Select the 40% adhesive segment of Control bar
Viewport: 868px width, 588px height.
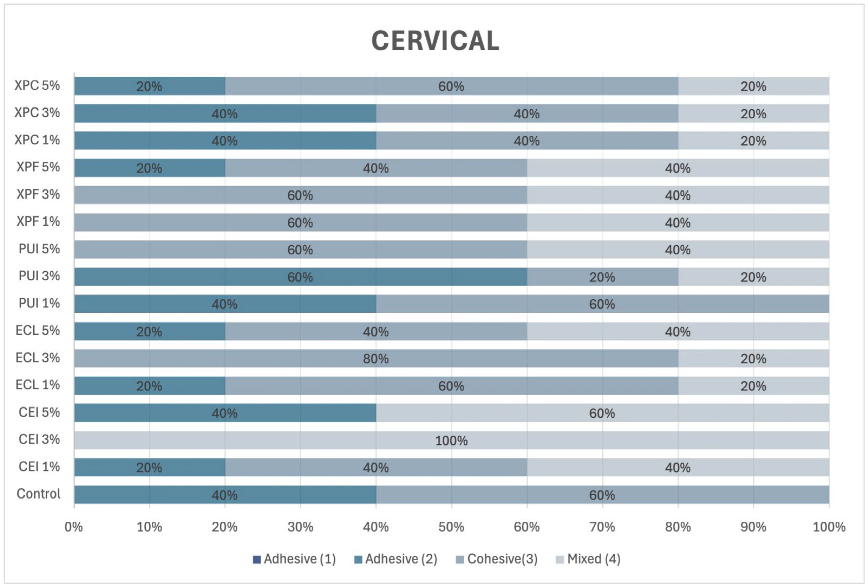[224, 495]
